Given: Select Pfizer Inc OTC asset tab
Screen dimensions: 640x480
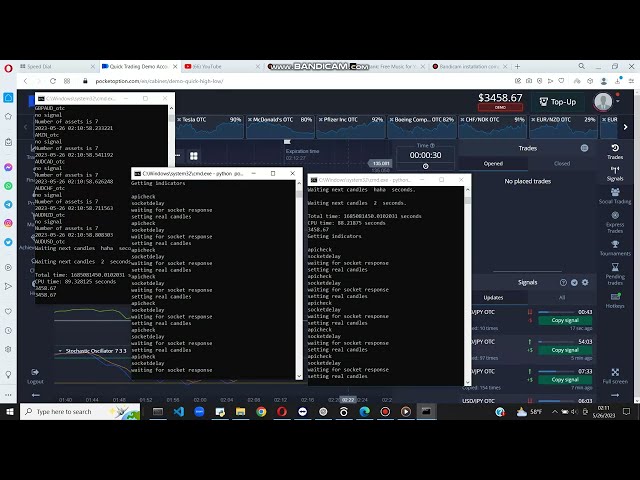Looking at the screenshot, I should point(351,127).
